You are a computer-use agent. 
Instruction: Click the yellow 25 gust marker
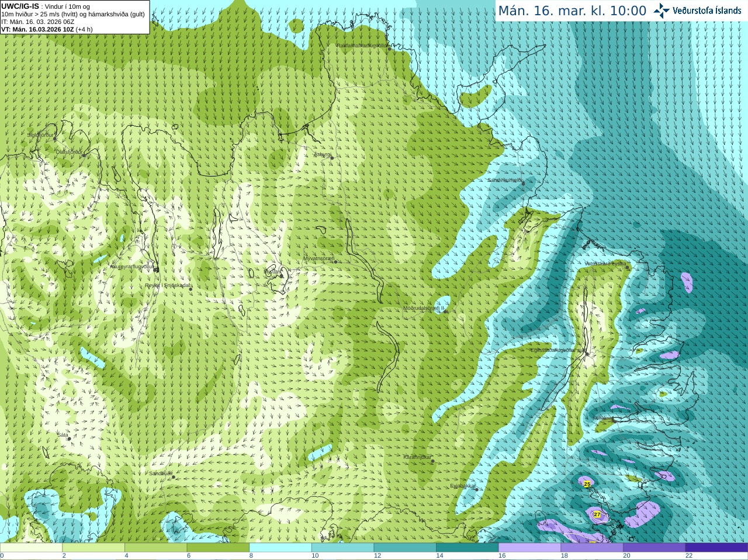pyautogui.click(x=587, y=484)
